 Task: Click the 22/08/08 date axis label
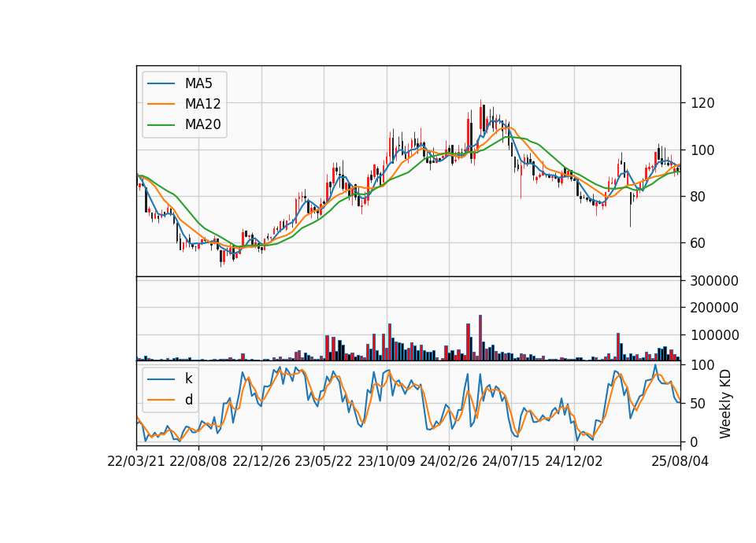pyautogui.click(x=198, y=461)
